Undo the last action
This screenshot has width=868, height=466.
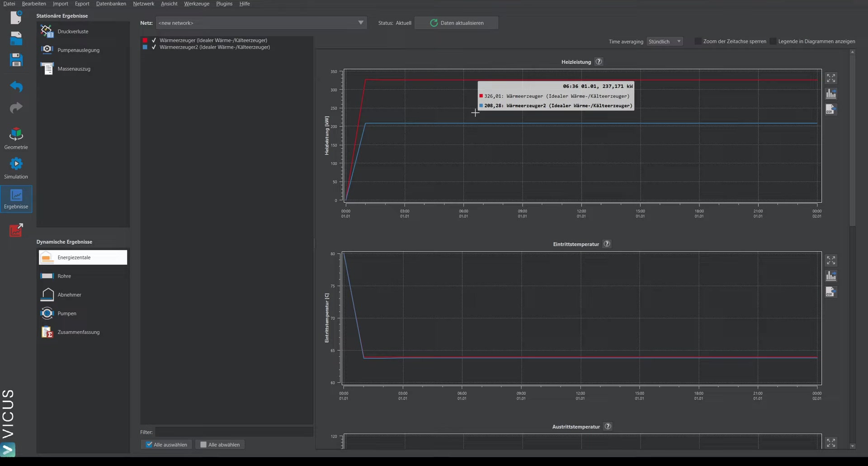[16, 86]
